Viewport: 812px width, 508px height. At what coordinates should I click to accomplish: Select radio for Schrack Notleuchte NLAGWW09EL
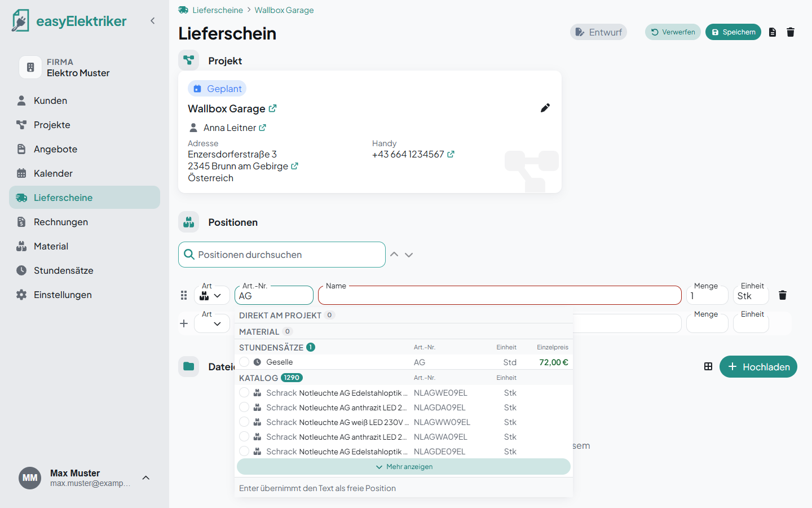(244, 422)
